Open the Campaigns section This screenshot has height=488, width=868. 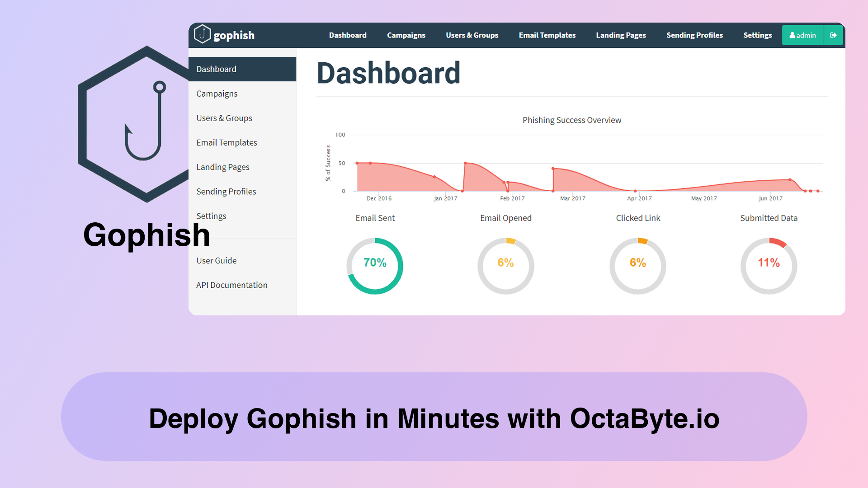click(x=217, y=93)
